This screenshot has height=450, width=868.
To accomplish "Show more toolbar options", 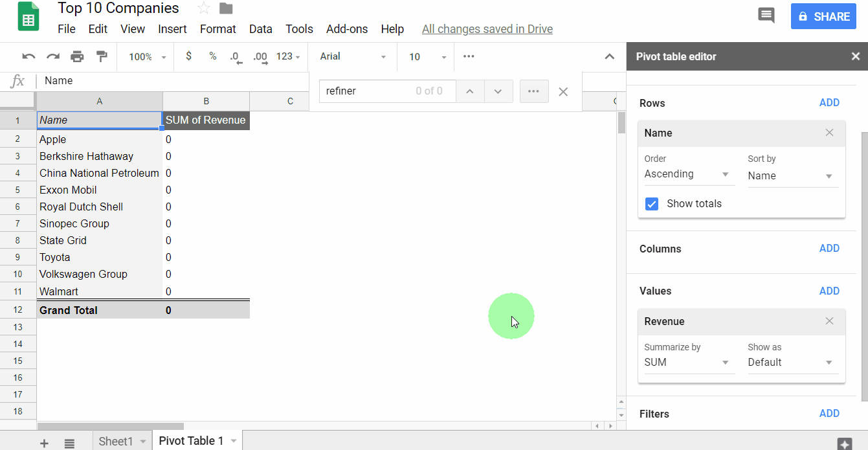I will click(x=469, y=56).
